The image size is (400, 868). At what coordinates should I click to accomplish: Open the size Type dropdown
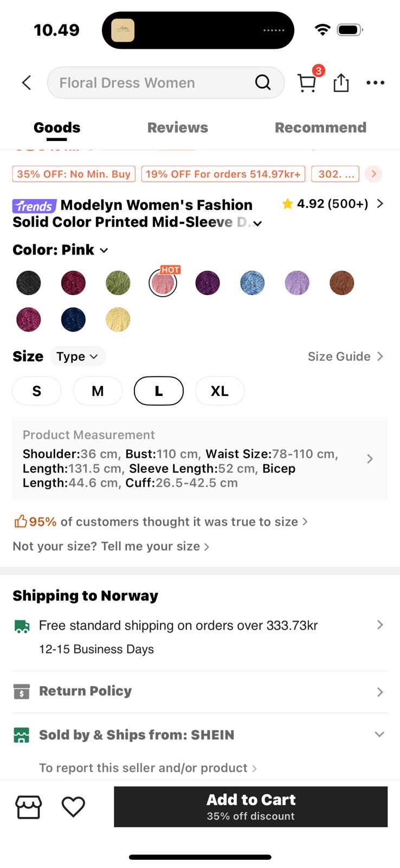point(78,356)
